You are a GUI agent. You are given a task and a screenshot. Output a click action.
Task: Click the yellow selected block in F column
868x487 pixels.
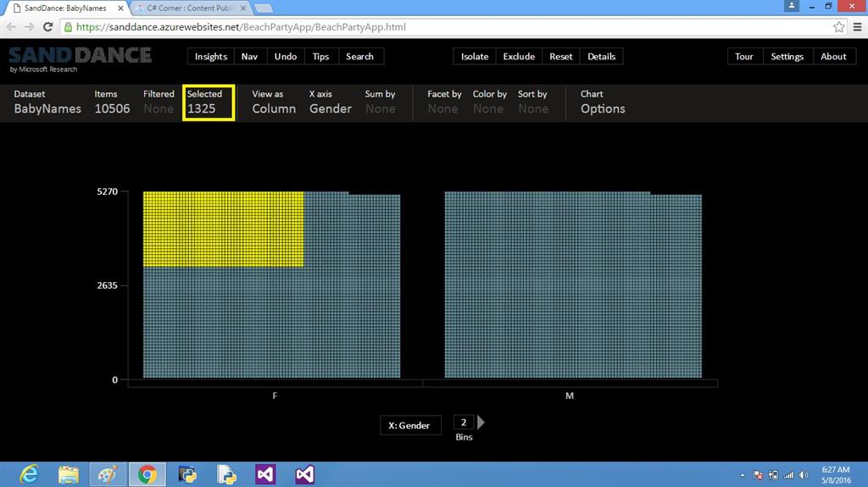pyautogui.click(x=223, y=230)
